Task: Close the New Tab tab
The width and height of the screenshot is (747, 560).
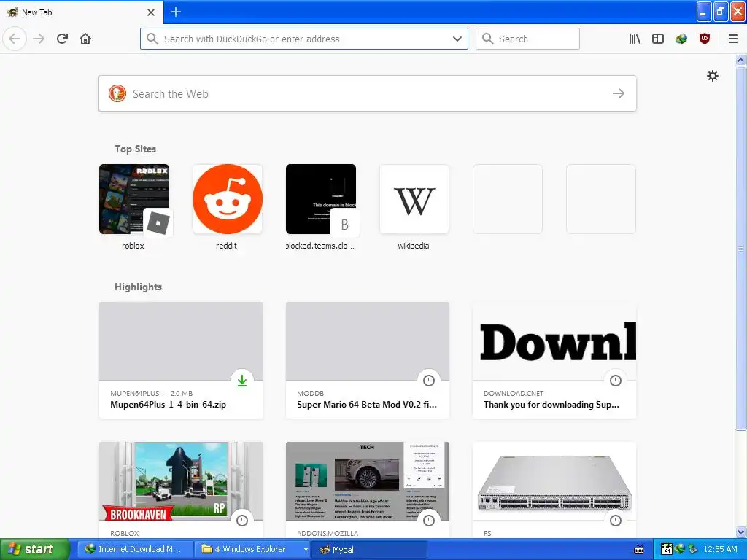Action: click(151, 12)
